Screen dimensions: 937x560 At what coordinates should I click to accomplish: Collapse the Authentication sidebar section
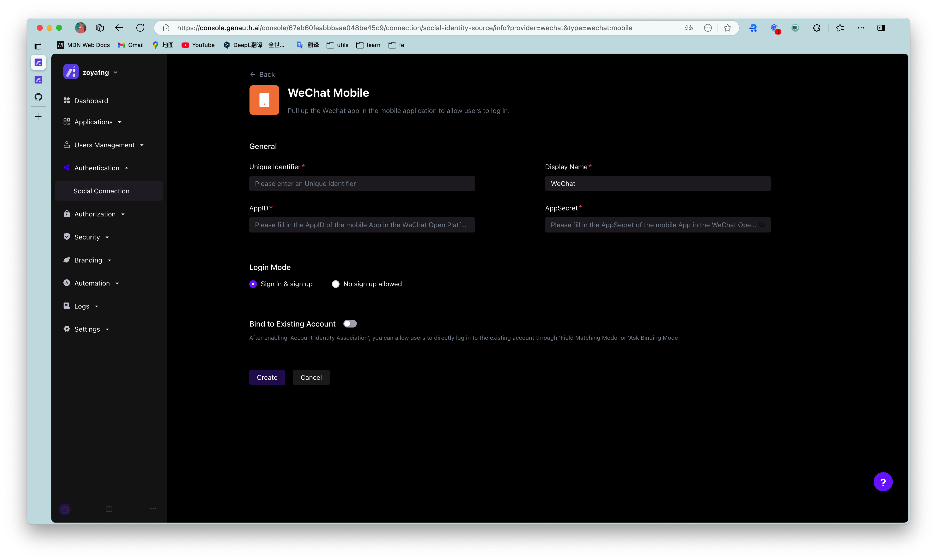[x=97, y=168]
